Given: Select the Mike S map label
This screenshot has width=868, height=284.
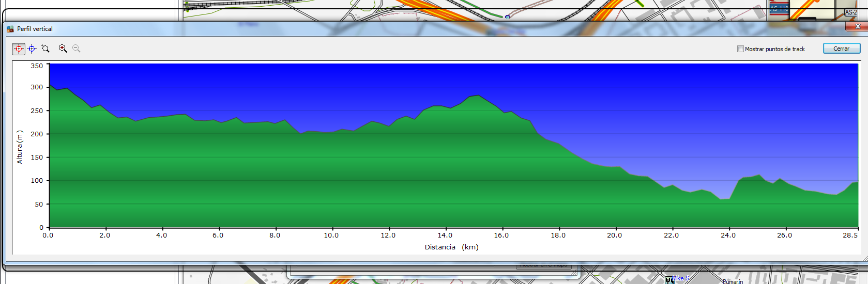Looking at the screenshot, I should [x=681, y=278].
